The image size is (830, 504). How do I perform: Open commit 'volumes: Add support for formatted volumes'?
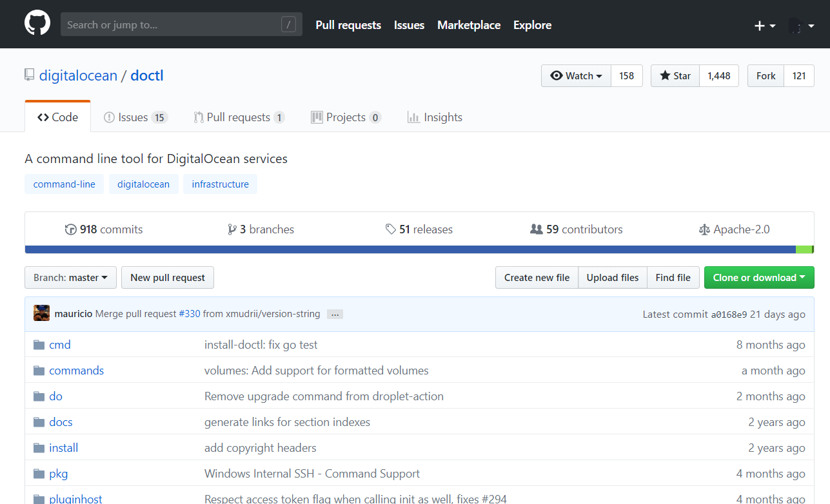[317, 371]
